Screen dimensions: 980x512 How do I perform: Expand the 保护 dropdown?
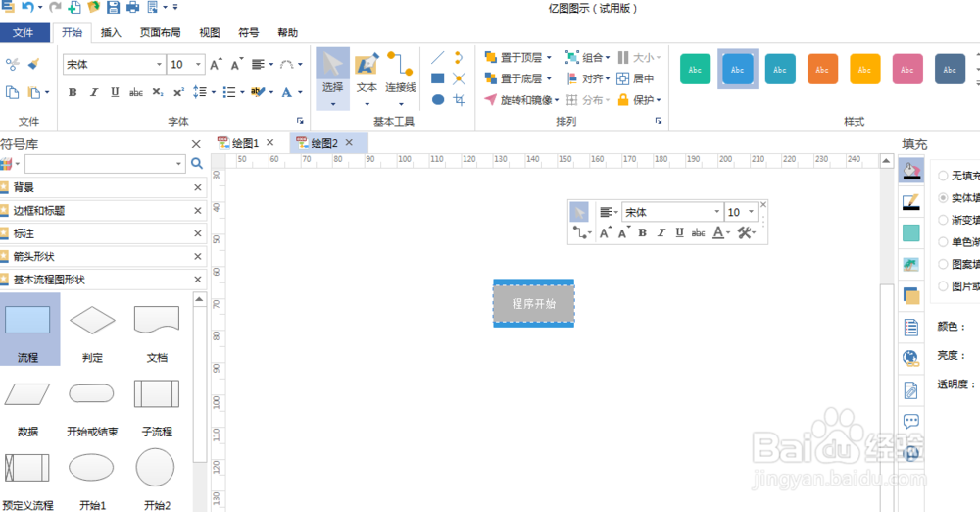pyautogui.click(x=659, y=100)
